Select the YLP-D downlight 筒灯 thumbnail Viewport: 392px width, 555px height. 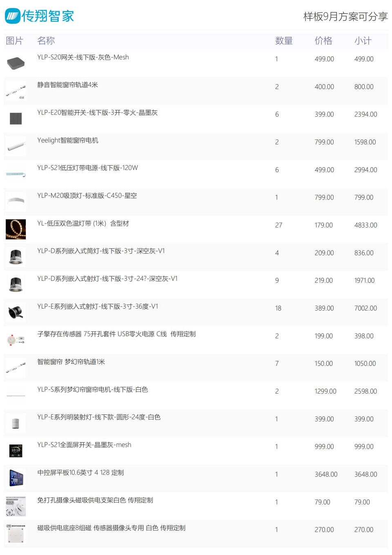click(x=16, y=257)
